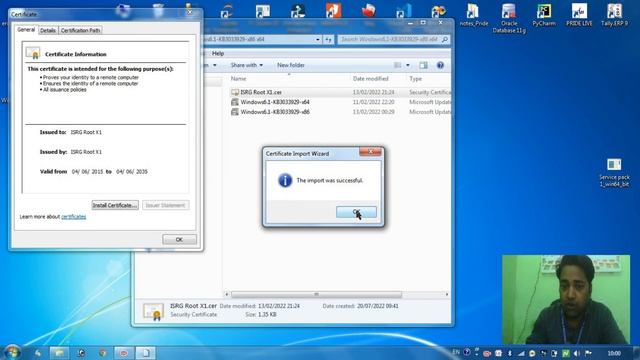640x360 pixels.
Task: Click the x86 update package file icon
Action: [235, 112]
